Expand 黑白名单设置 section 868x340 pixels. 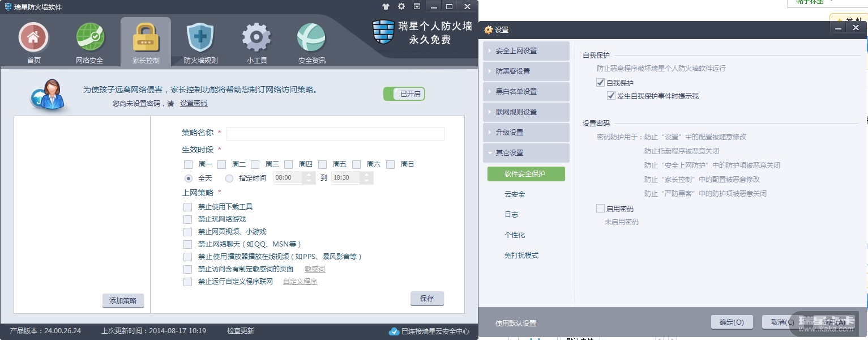[526, 92]
